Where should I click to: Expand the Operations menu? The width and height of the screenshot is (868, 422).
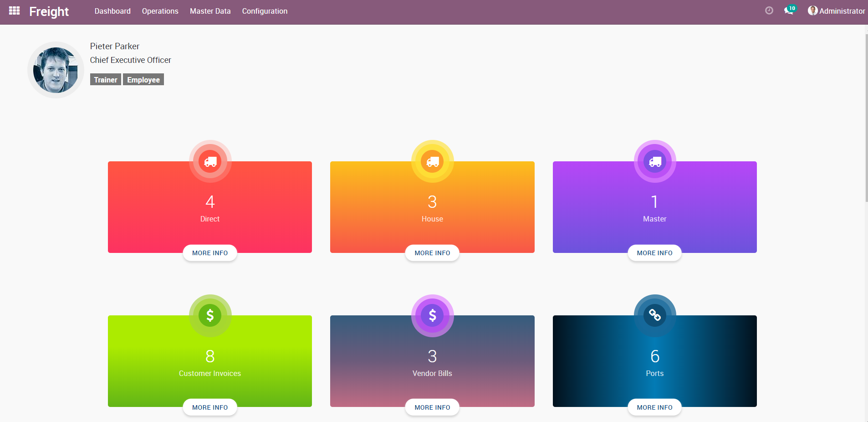click(160, 11)
